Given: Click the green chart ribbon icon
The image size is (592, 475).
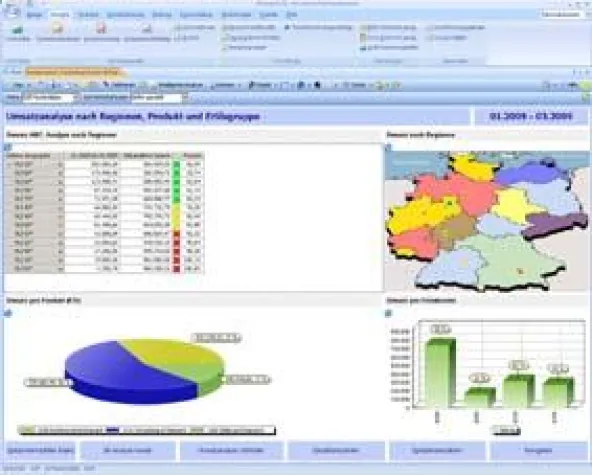Looking at the screenshot, I should pos(18,29).
